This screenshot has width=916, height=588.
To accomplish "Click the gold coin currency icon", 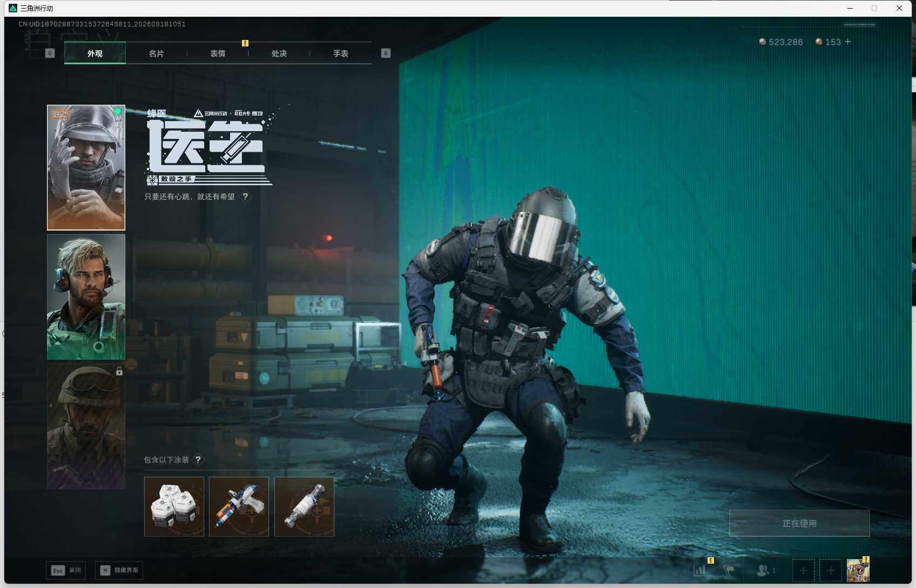I will click(x=819, y=42).
